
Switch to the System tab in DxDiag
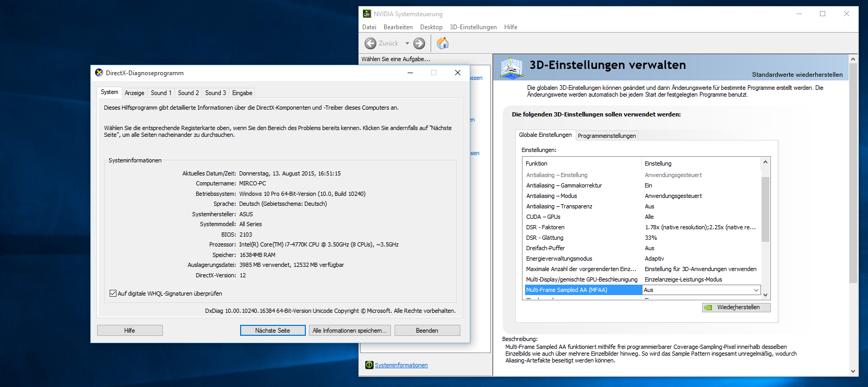pyautogui.click(x=110, y=92)
